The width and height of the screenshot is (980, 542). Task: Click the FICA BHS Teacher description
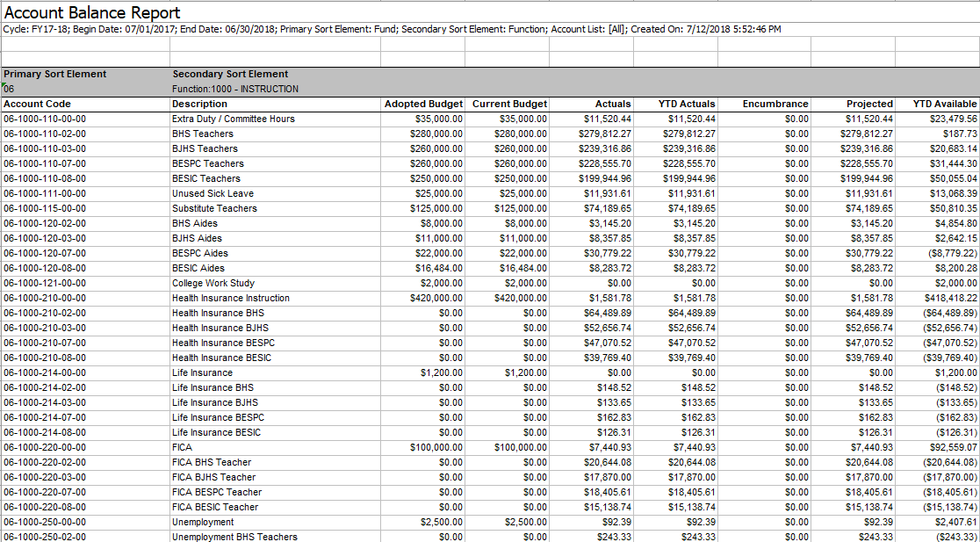(212, 463)
